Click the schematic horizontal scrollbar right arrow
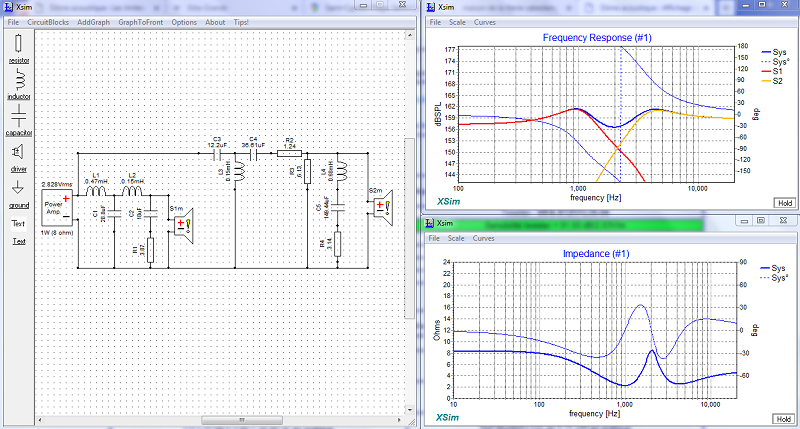 [x=399, y=420]
